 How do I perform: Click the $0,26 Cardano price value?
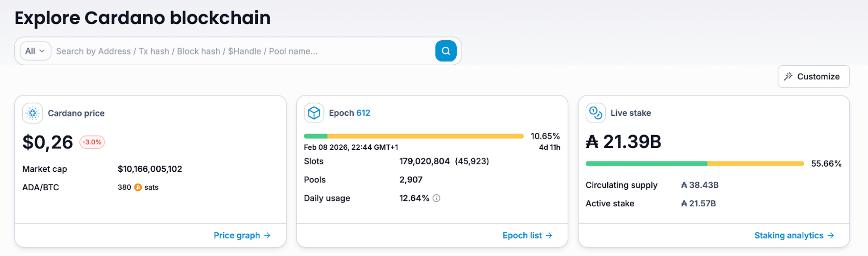coord(47,142)
